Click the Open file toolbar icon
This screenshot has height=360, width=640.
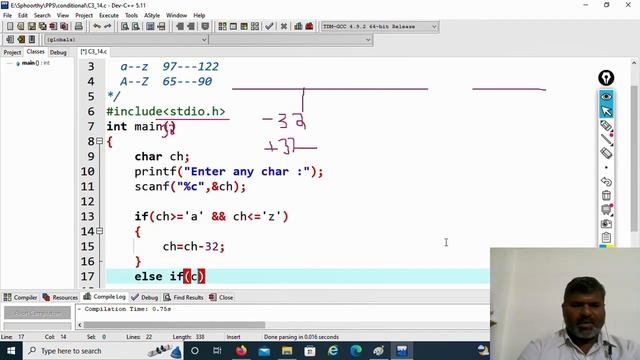point(21,27)
